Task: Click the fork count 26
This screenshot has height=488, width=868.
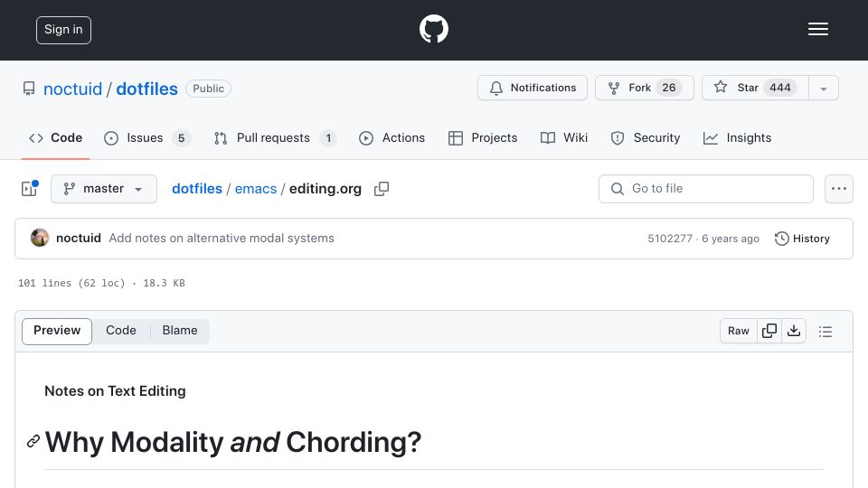Action: pyautogui.click(x=669, y=88)
